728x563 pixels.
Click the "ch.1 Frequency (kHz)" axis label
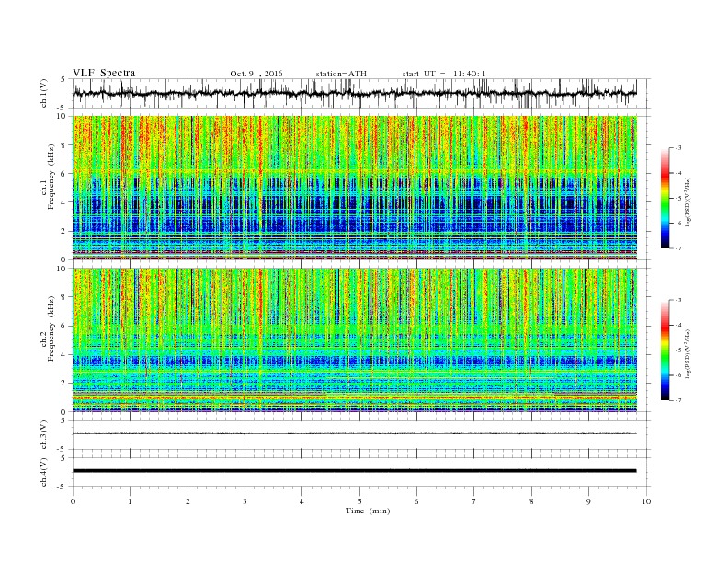coord(48,177)
